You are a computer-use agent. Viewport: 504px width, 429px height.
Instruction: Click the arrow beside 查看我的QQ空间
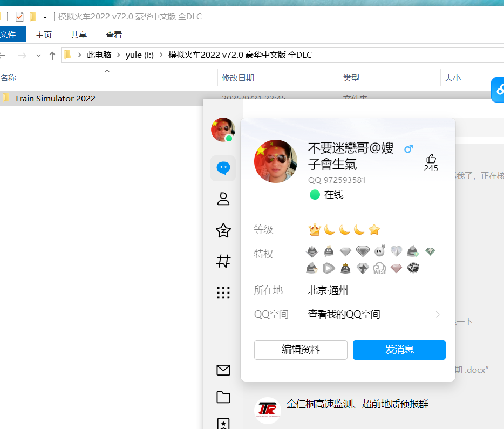438,315
